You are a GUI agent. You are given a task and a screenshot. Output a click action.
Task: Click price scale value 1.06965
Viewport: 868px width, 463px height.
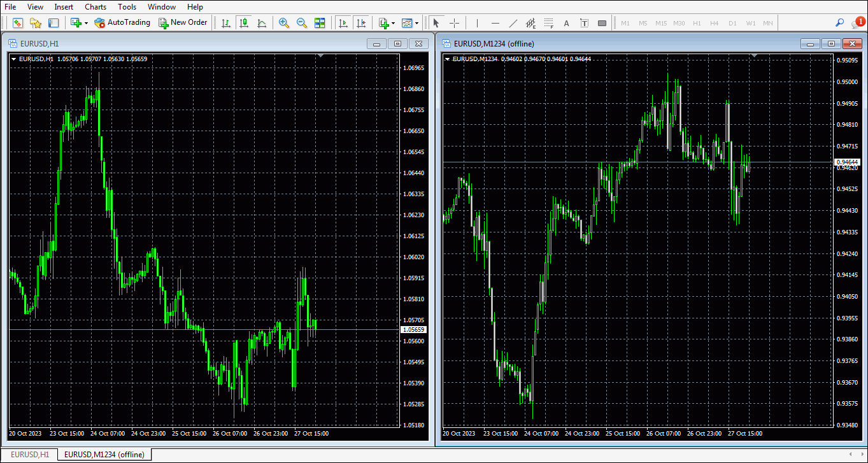pos(414,68)
